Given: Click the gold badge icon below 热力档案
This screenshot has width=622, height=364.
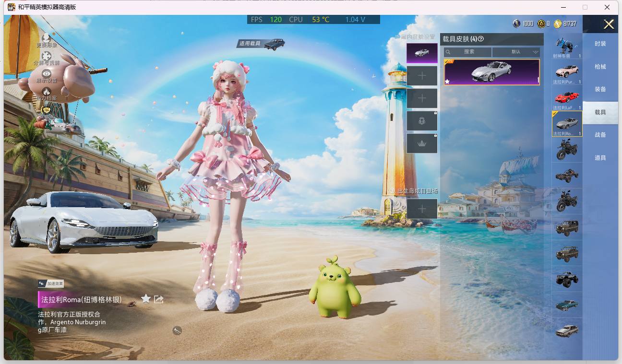Looking at the screenshot, I should coord(47,110).
